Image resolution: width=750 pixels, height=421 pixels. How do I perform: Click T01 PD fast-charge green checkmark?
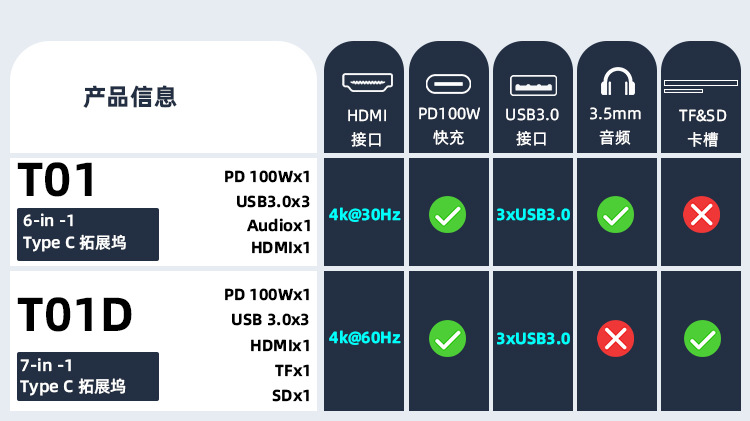447,214
